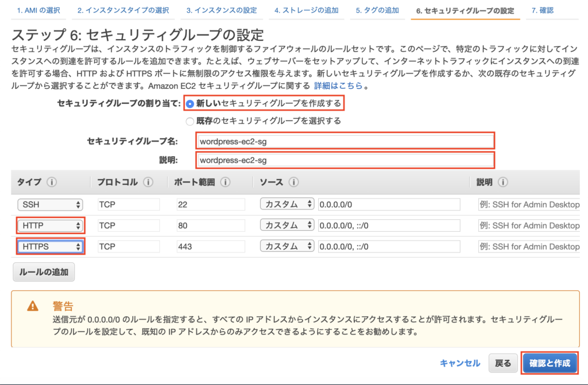This screenshot has height=385, width=588.
Task: Open the HTTPS type dropdown
Action: pos(50,247)
